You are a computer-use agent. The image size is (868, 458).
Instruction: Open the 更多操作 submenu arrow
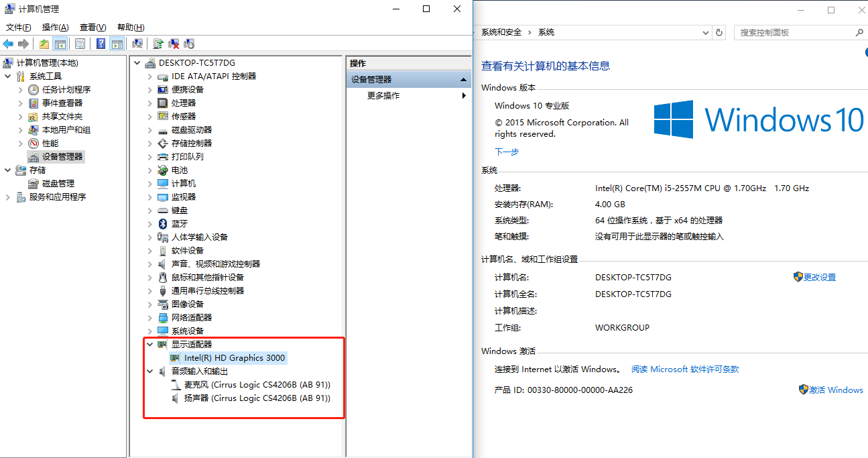(464, 95)
